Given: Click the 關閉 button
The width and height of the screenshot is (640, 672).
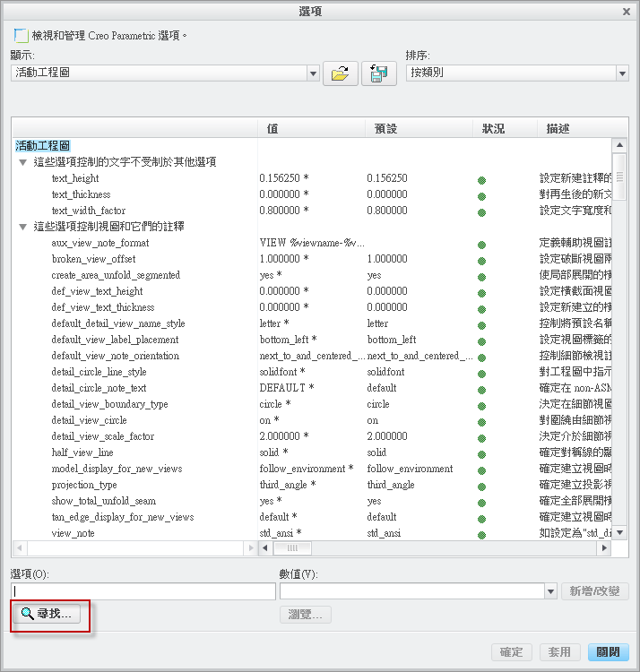Looking at the screenshot, I should coord(609,652).
